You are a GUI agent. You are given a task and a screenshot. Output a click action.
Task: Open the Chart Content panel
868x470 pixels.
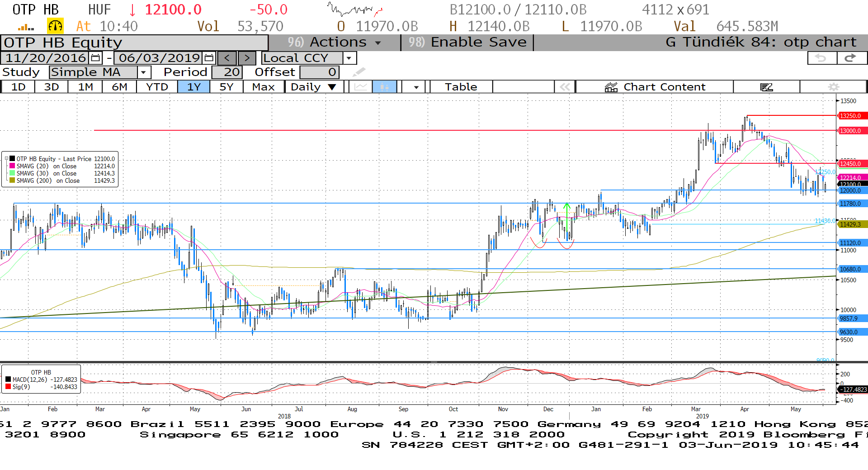pos(655,87)
